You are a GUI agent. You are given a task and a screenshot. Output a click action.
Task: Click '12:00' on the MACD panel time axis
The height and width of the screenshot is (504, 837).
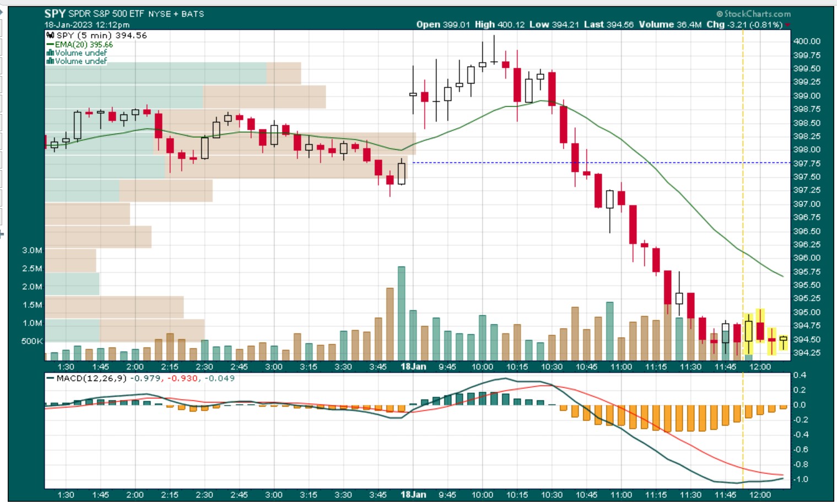pos(760,495)
